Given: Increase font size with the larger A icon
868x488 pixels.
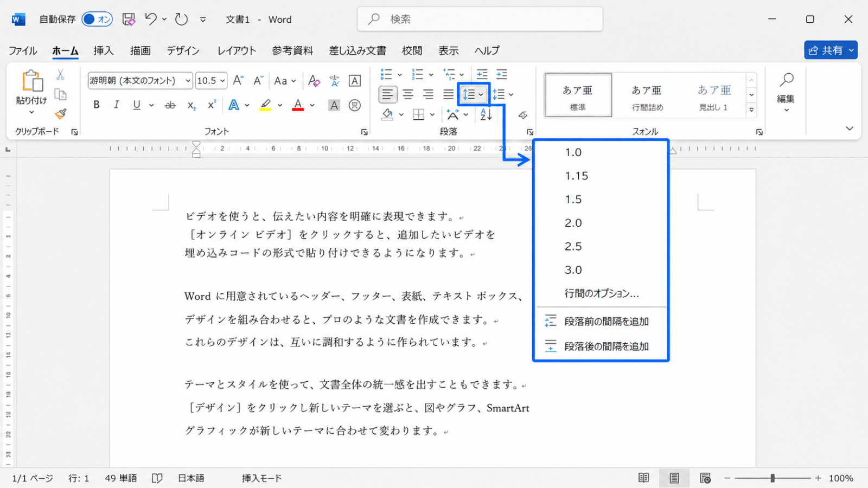Looking at the screenshot, I should tap(238, 80).
